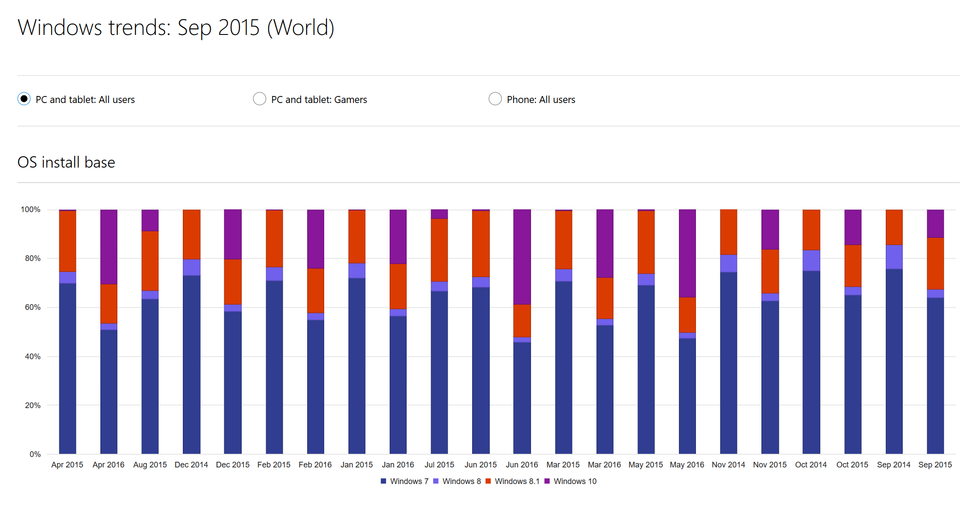980x515 pixels.
Task: Click Windows 10 segment of Jun 2016 bar
Action: point(522,257)
